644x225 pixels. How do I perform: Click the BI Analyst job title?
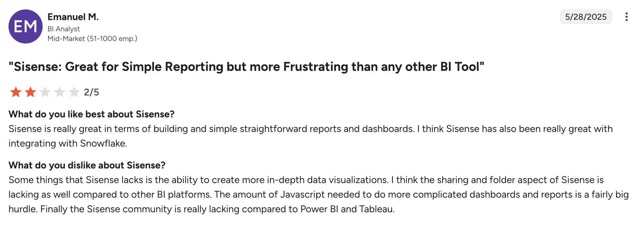point(64,29)
